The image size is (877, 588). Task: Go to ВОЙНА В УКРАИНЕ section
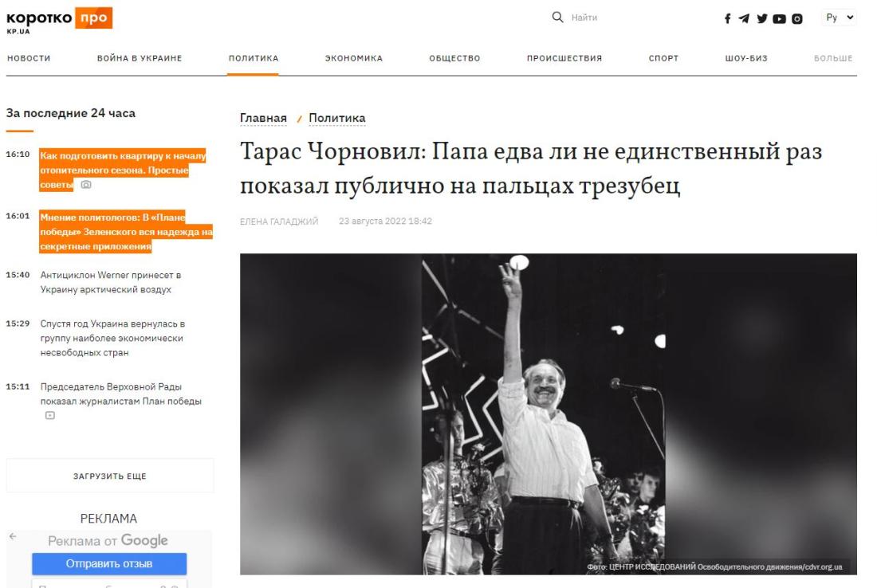[140, 58]
